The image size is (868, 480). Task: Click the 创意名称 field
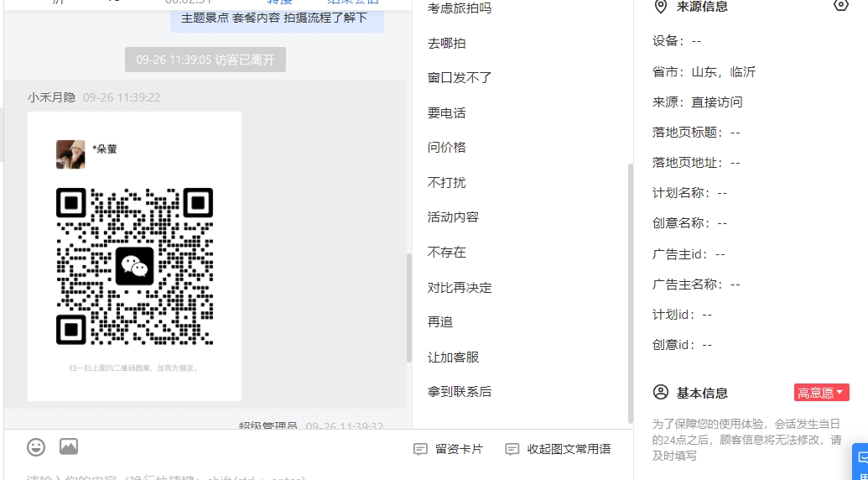689,223
